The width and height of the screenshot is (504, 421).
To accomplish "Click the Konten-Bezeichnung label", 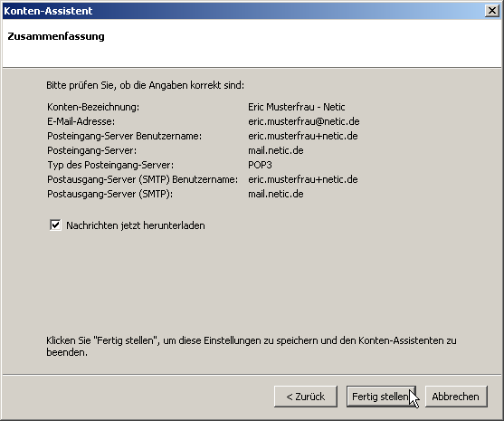I will 93,107.
